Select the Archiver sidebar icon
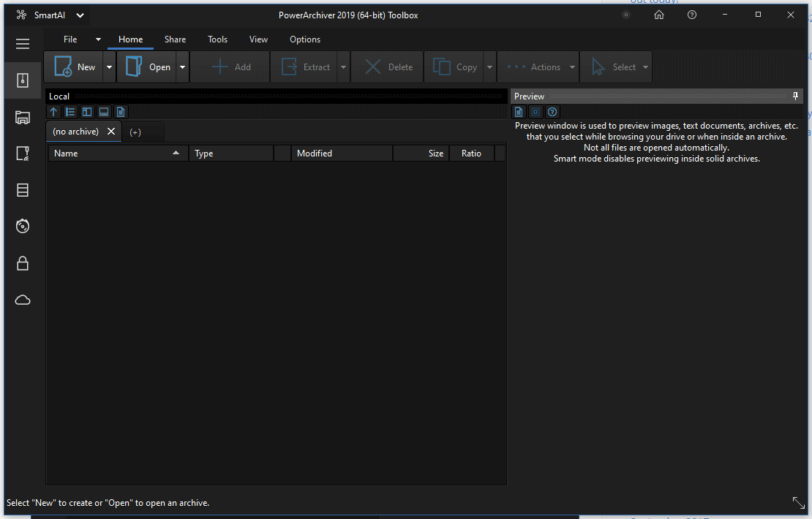812x519 pixels. tap(22, 80)
